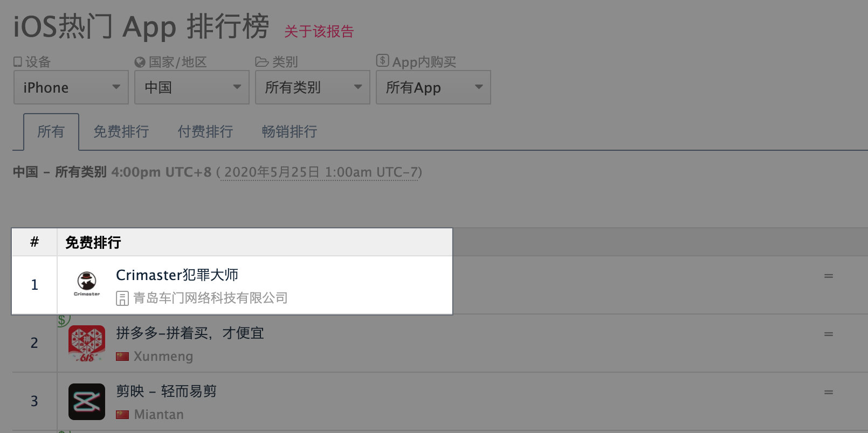Screen dimensions: 868x433
Task: Select the 畅销排行 tab
Action: click(290, 131)
